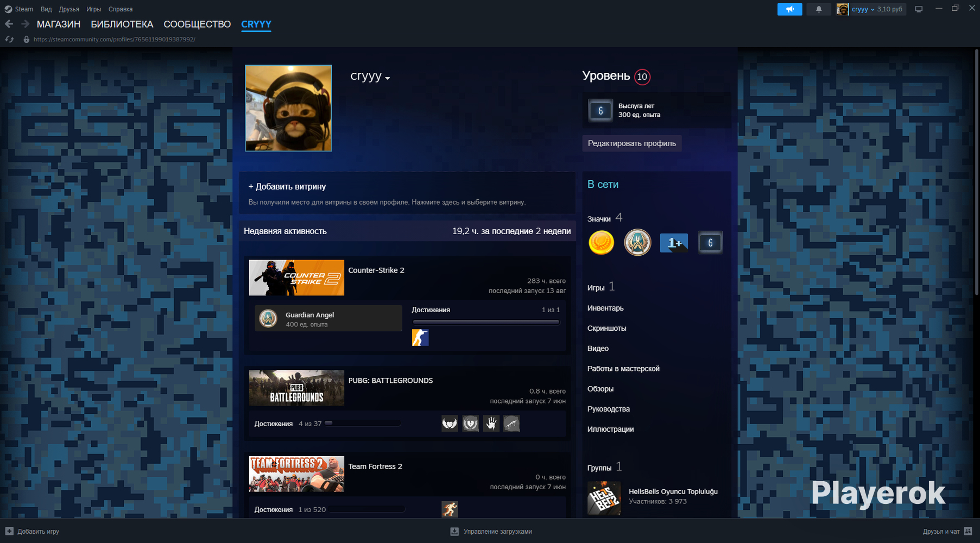Screen dimensions: 980x543
Task: Open Работы в мастерской
Action: tap(623, 369)
